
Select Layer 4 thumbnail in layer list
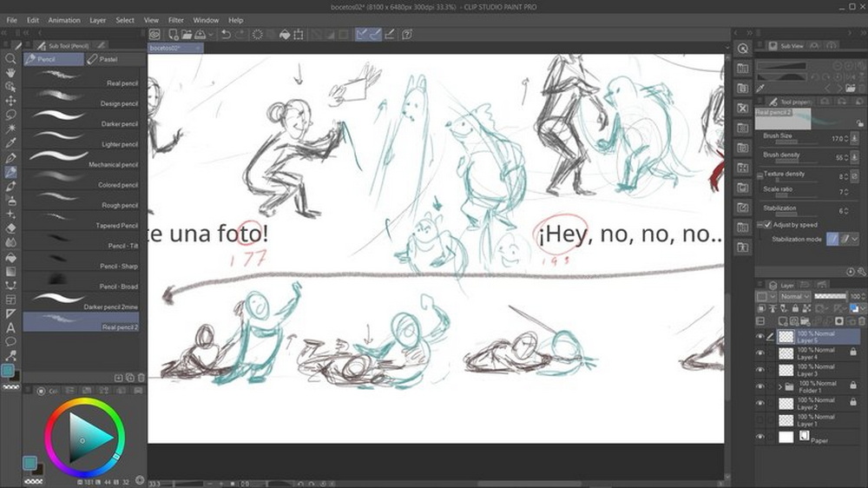tap(786, 353)
